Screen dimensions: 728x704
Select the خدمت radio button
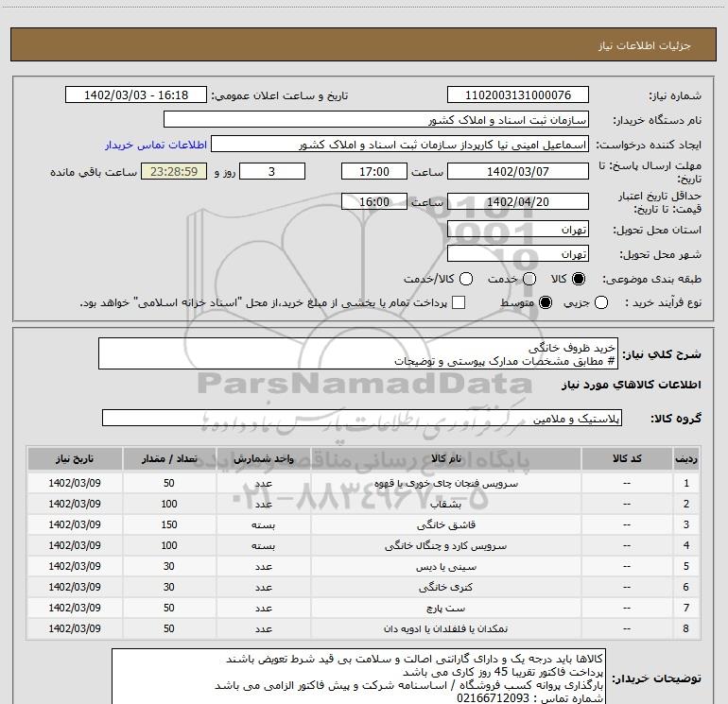(529, 279)
